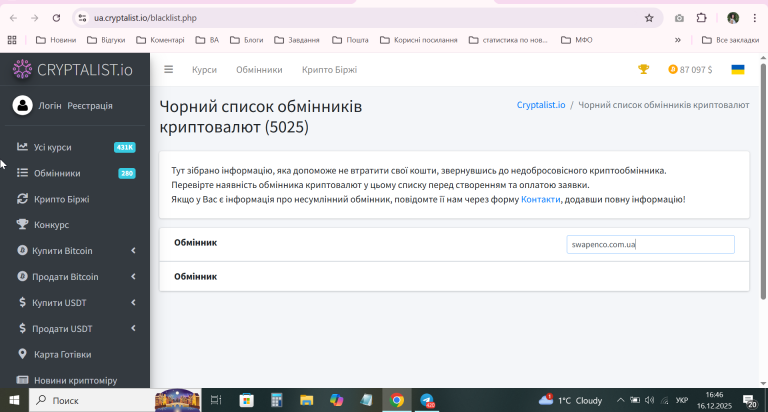
Task: Open Новини криптоміру in the sidebar
Action: click(75, 380)
